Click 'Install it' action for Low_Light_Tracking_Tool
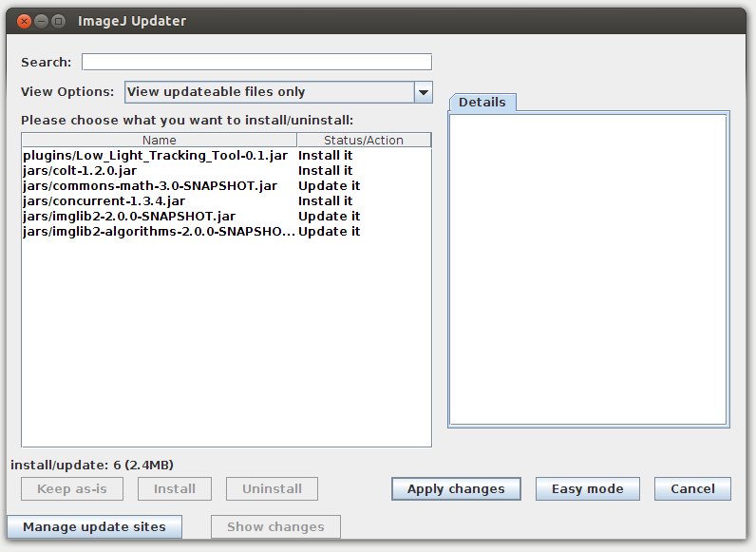Viewport: 756px width, 552px height. [x=326, y=156]
